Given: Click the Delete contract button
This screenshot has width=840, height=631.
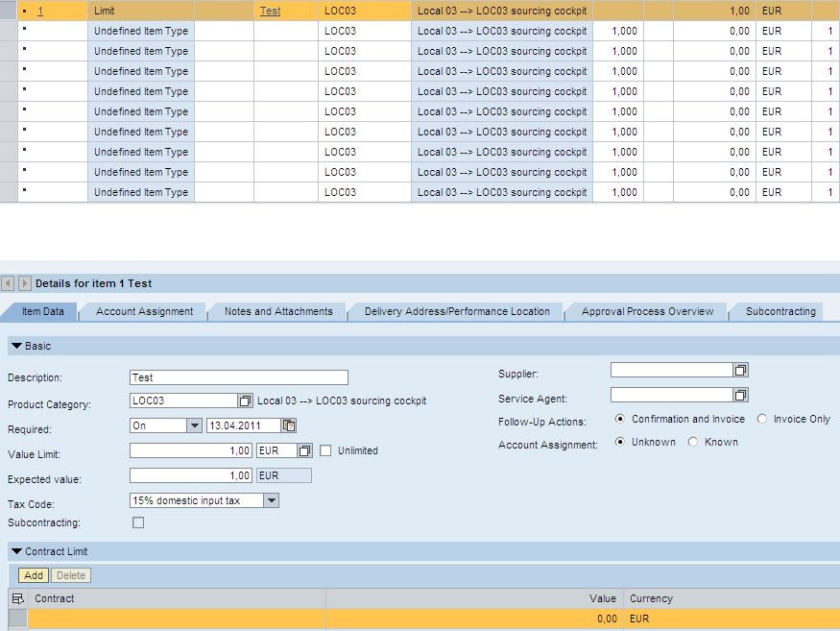Looking at the screenshot, I should tap(71, 575).
